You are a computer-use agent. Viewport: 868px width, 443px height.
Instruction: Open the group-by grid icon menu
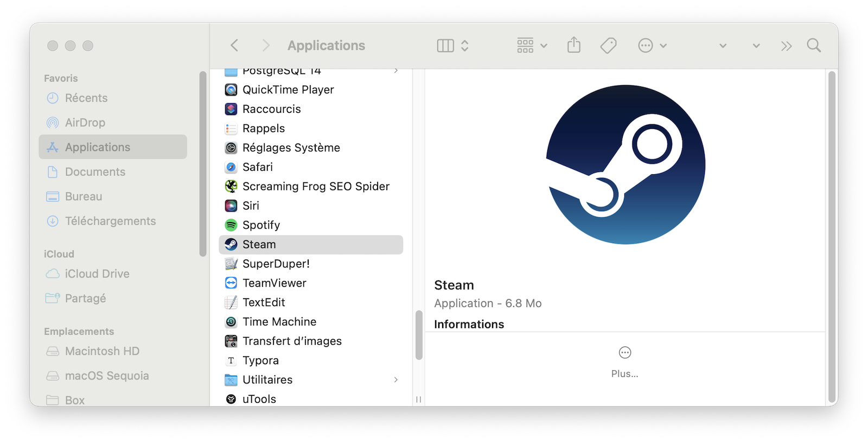pos(532,46)
